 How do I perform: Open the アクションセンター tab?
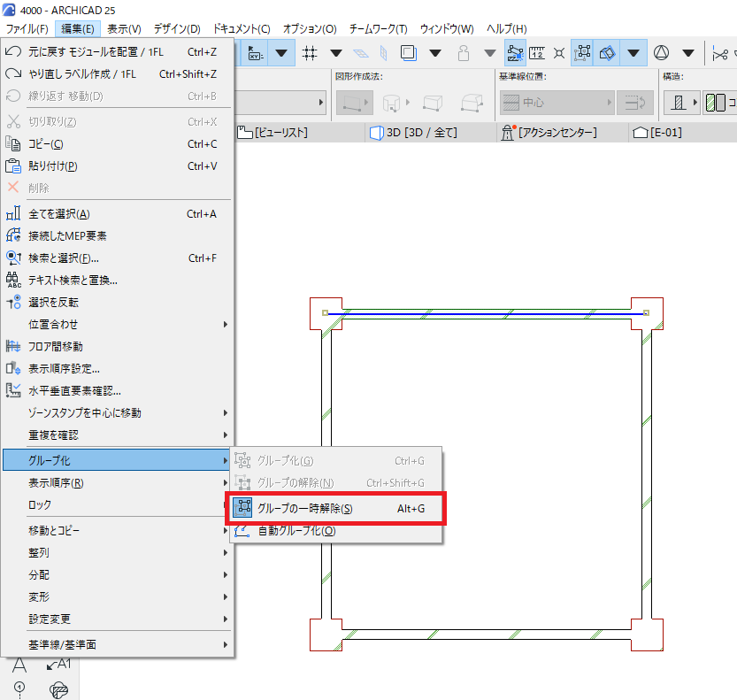click(x=549, y=133)
